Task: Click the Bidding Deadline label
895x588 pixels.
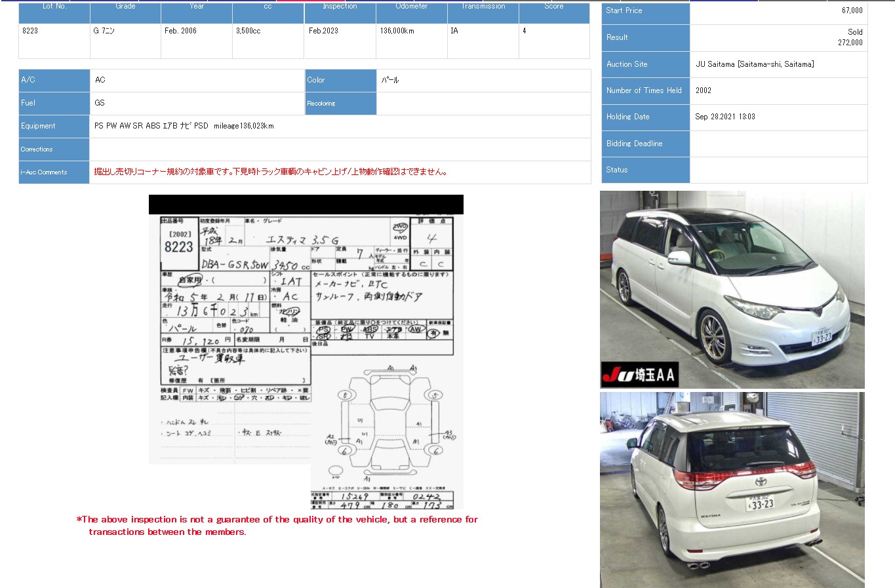Action: tap(634, 144)
